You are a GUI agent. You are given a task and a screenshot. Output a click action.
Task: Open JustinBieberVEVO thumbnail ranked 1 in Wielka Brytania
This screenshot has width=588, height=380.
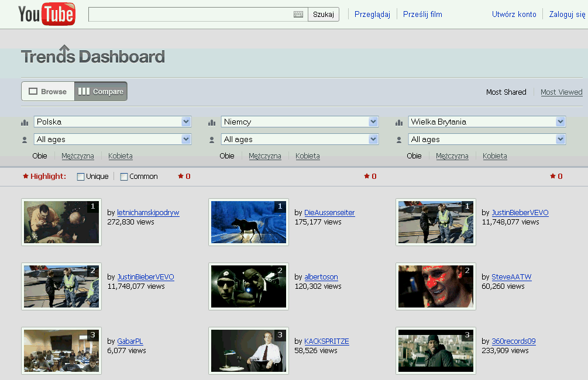coord(436,222)
